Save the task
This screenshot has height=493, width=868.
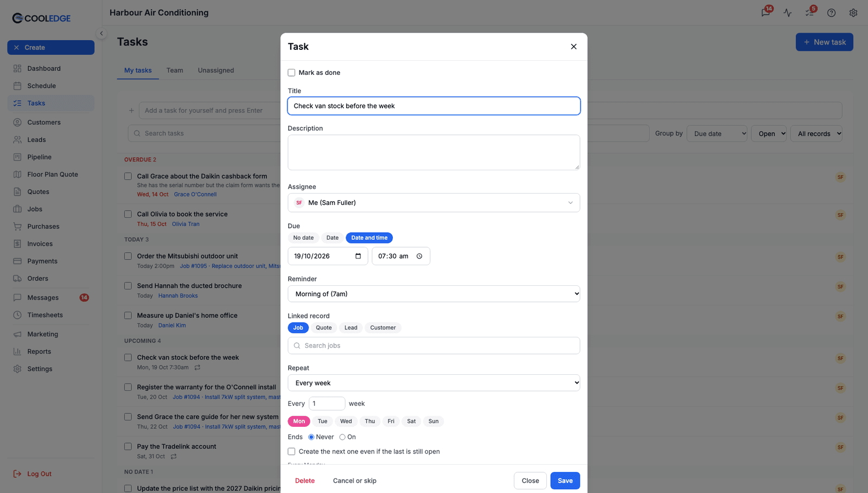click(x=565, y=481)
